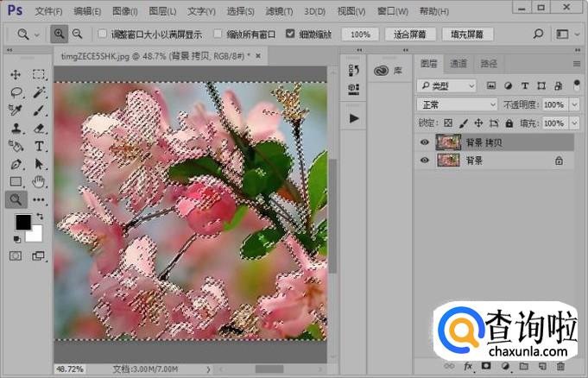Activate the Hand tool

pos(39,182)
